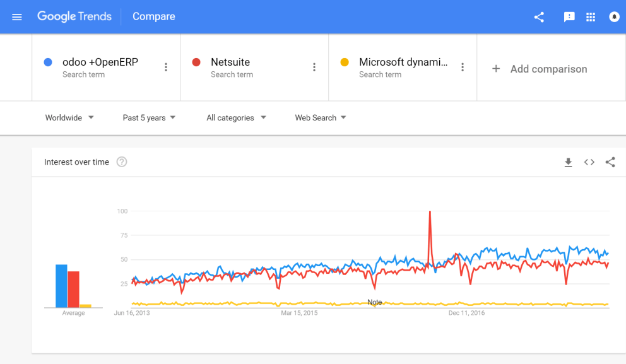Expand the All categories dropdown

236,118
